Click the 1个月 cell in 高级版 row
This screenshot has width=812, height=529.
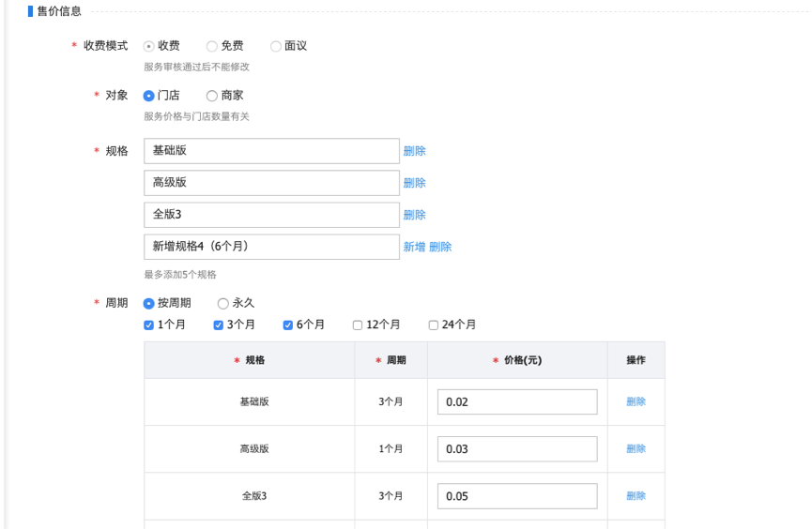click(x=391, y=448)
